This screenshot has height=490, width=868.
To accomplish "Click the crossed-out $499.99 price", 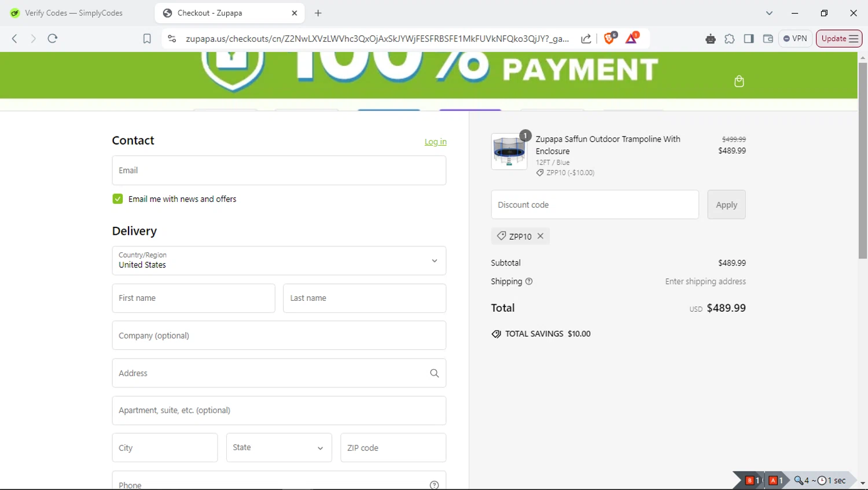I will (734, 139).
